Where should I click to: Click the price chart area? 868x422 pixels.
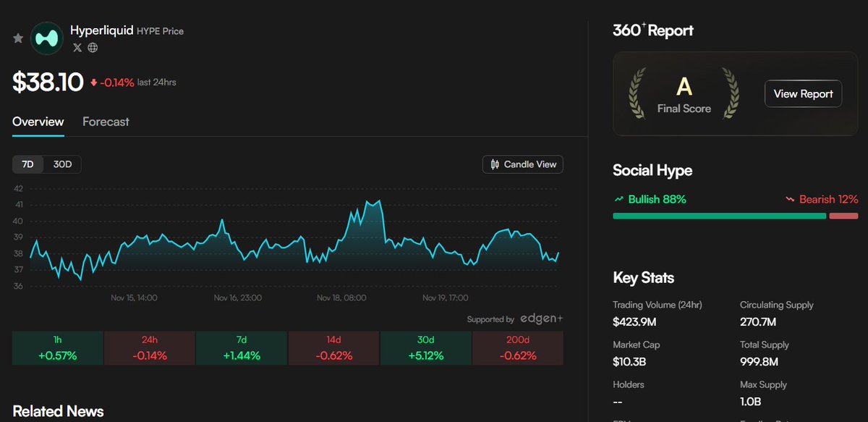pyautogui.click(x=289, y=239)
